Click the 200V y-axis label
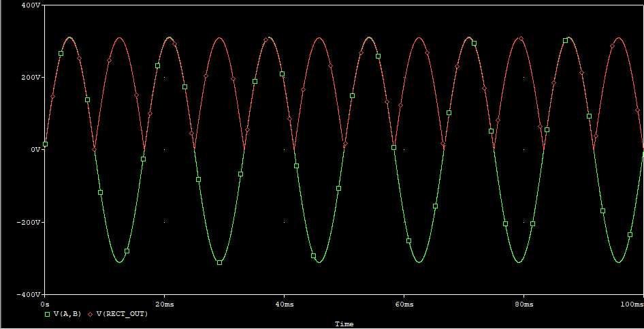This screenshot has width=644, height=329. pyautogui.click(x=31, y=77)
